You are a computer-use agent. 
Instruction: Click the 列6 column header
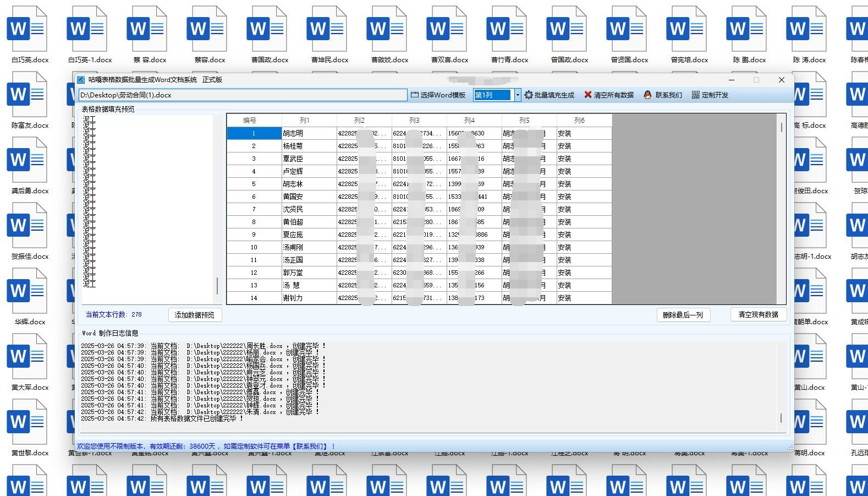584,121
